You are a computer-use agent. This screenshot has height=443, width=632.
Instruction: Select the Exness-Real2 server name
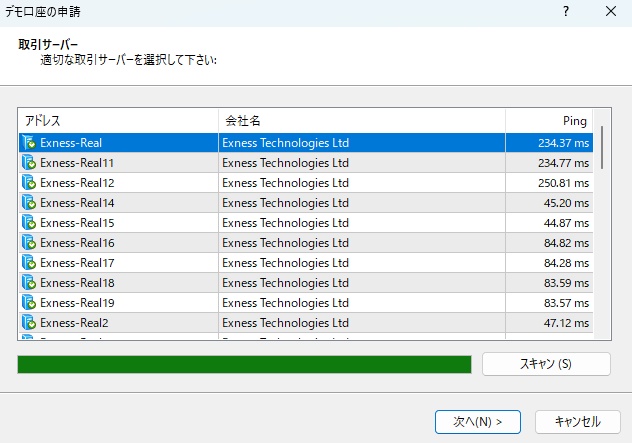point(74,323)
